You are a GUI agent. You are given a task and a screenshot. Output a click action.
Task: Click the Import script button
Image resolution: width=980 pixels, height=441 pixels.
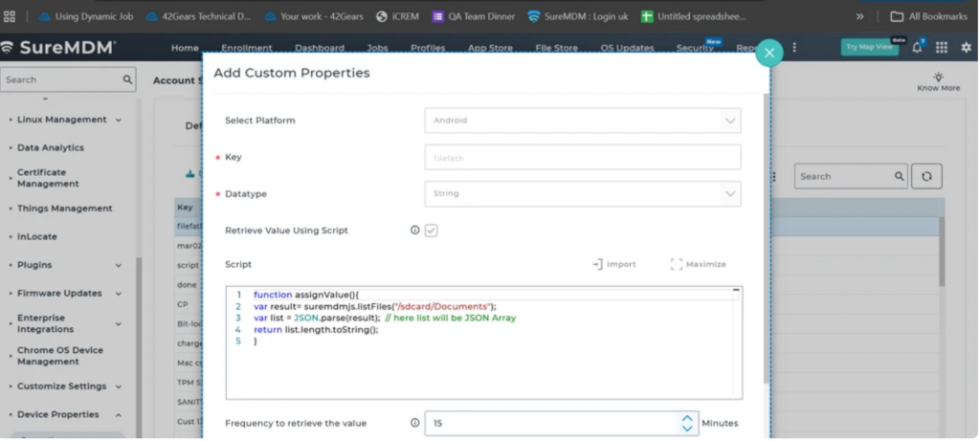click(x=613, y=264)
